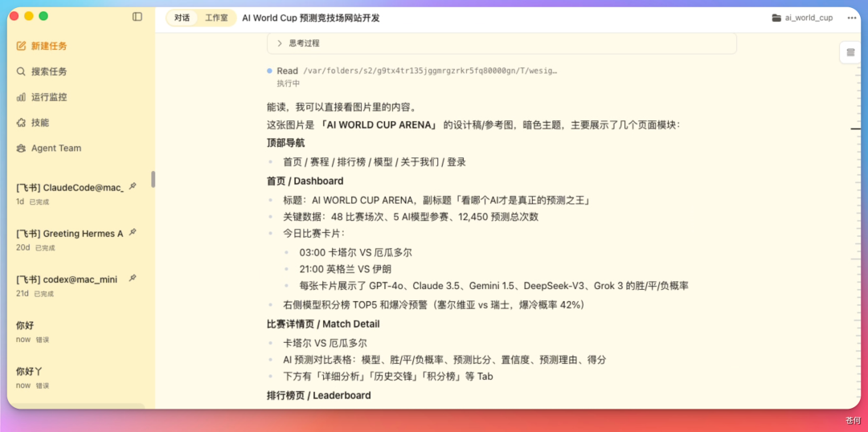Click the line starting 关键数据：48 比赛场次

[411, 217]
